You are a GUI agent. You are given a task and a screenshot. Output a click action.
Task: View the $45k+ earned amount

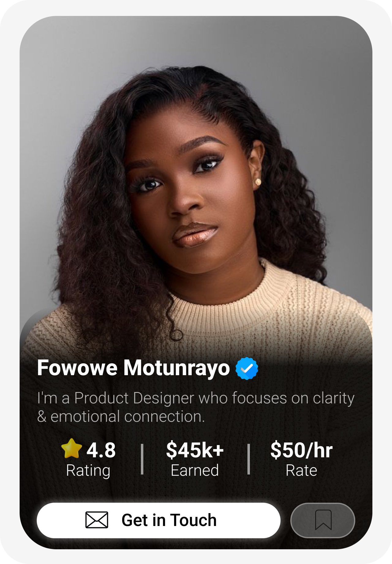point(195,450)
